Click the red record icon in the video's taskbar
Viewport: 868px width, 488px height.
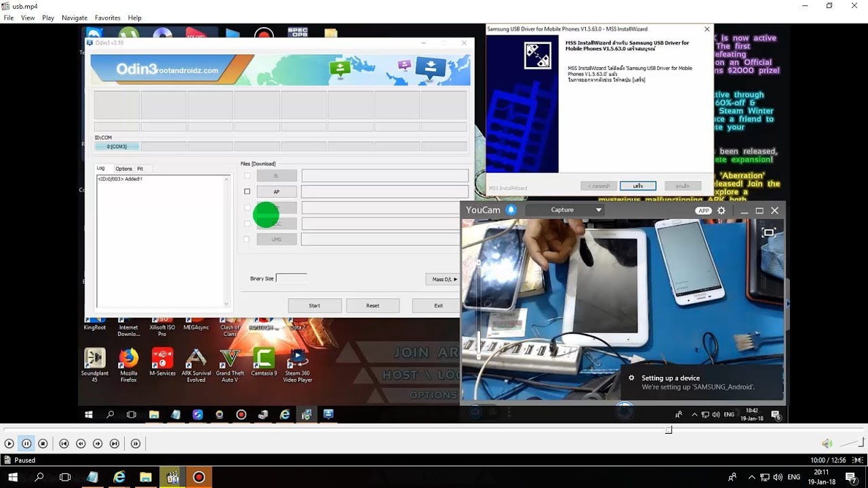tap(241, 414)
